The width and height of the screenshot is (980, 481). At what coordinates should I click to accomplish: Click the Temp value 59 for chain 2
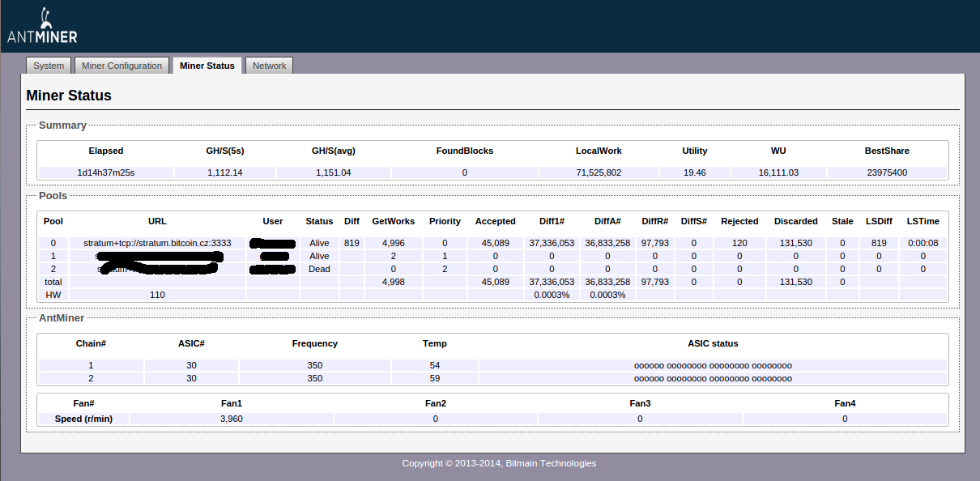click(435, 378)
